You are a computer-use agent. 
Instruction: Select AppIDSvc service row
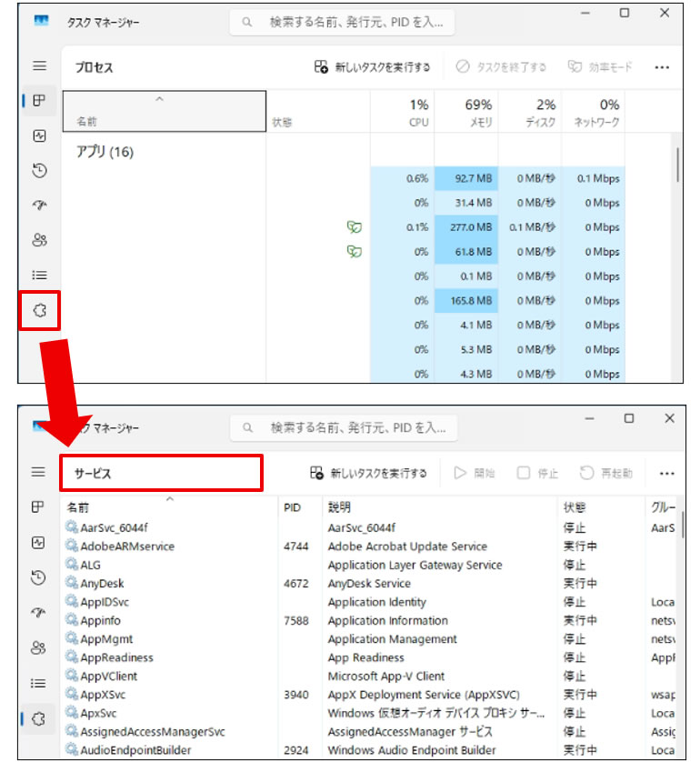click(x=369, y=602)
